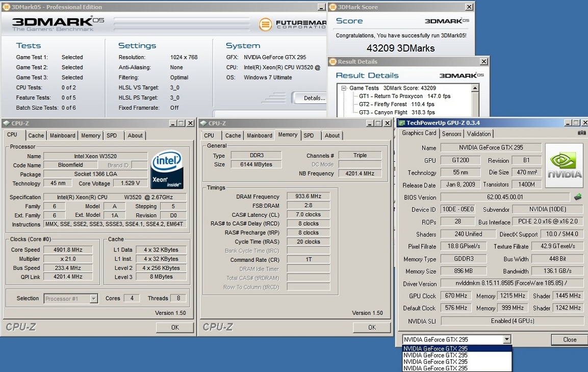Open SPD tab in left CPU-Z window
This screenshot has width=588, height=372.
pos(112,136)
